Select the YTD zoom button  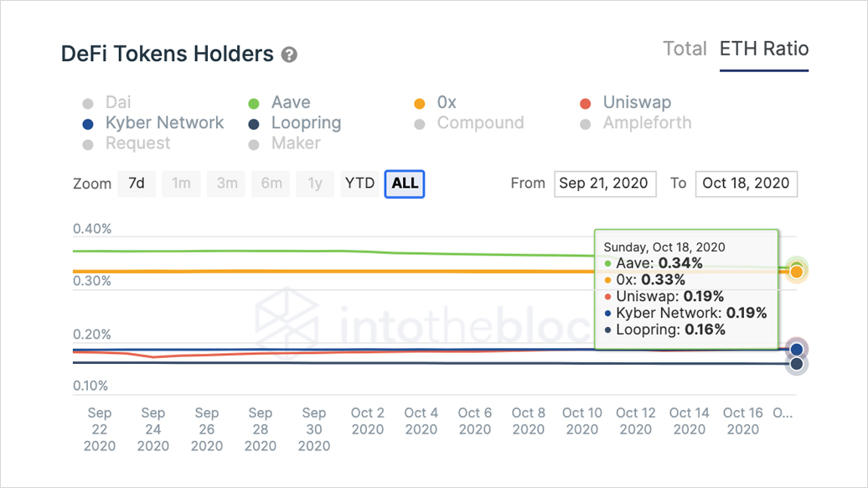coord(359,184)
